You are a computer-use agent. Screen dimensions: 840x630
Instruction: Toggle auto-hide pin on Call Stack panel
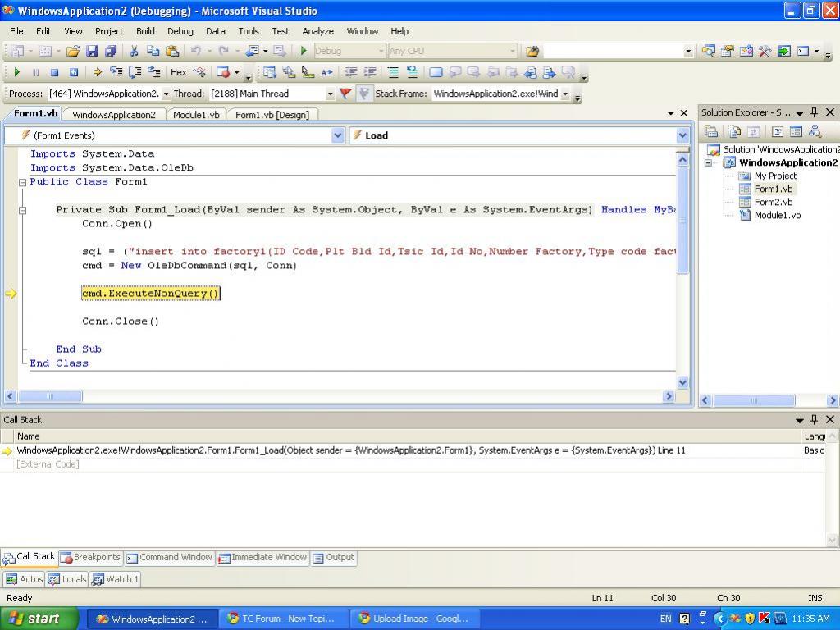click(x=815, y=419)
